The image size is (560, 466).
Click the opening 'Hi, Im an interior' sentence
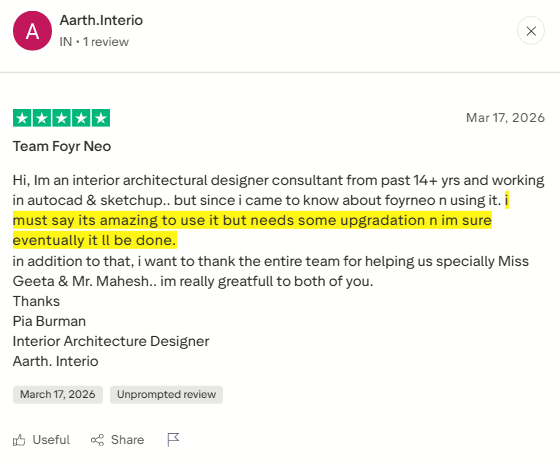(279, 190)
